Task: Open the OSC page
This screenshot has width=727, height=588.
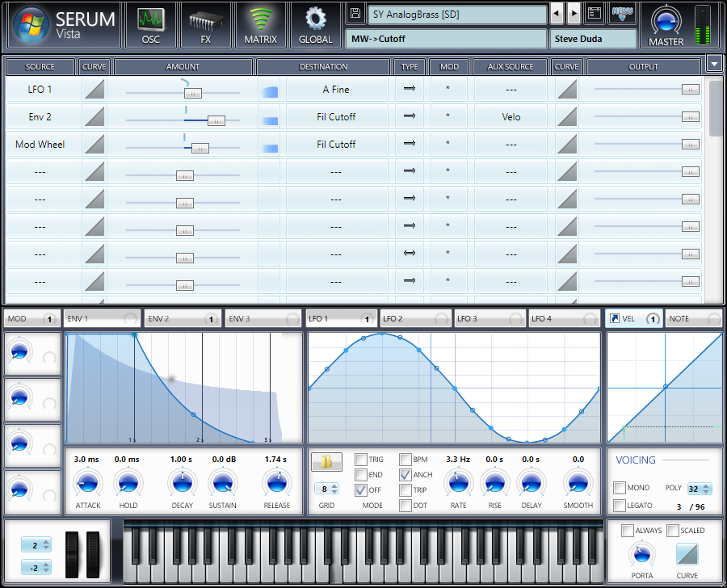Action: tap(151, 26)
